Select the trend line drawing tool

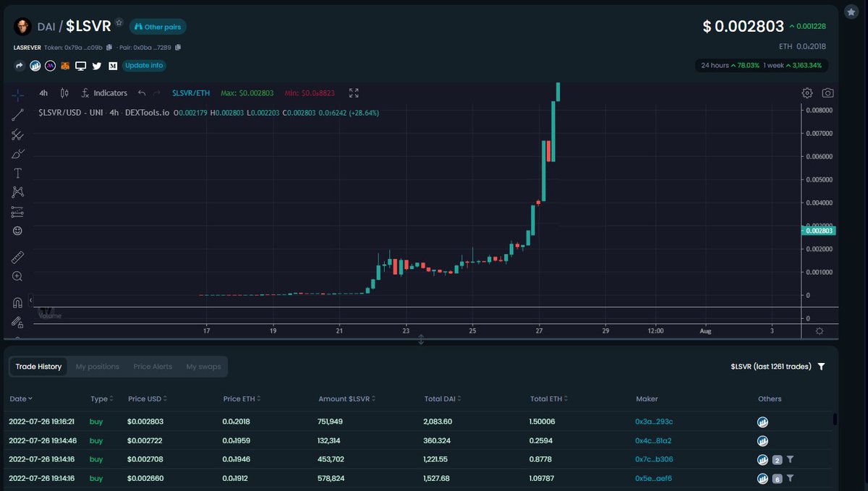point(18,114)
